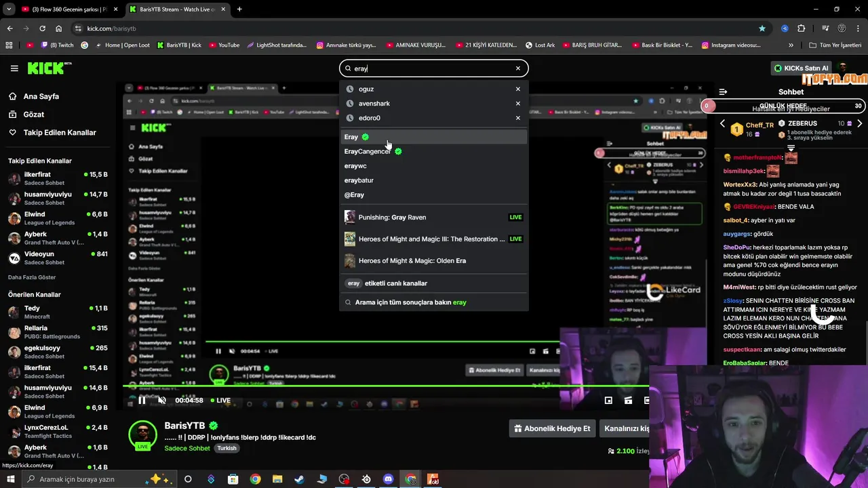Click the 'Kanalınızı' button next to gift
This screenshot has height=488, width=868.
(x=625, y=428)
